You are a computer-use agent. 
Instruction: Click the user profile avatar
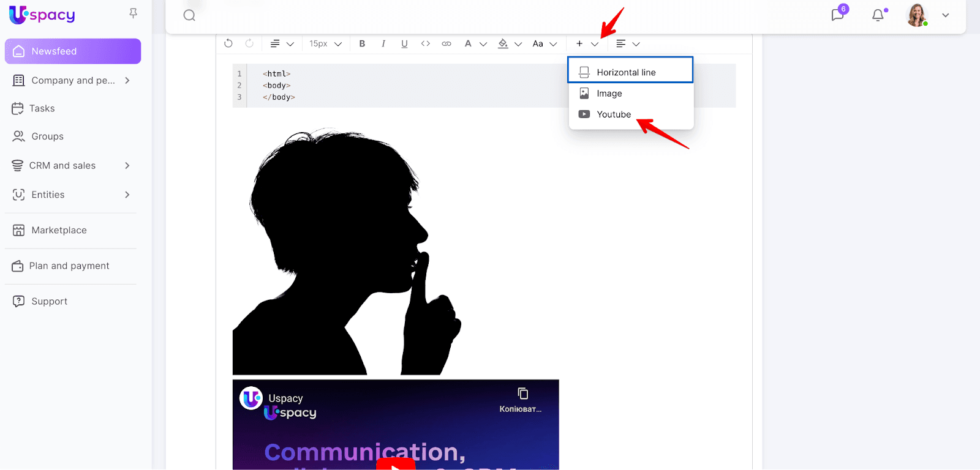[916, 15]
